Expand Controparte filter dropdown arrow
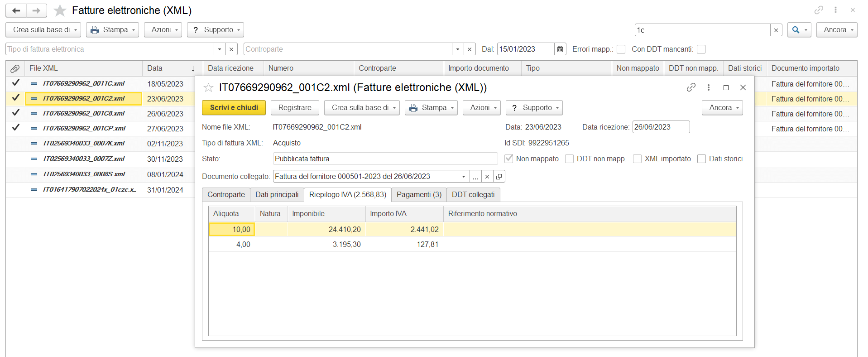Screen dimensions: 868x357 (458, 49)
